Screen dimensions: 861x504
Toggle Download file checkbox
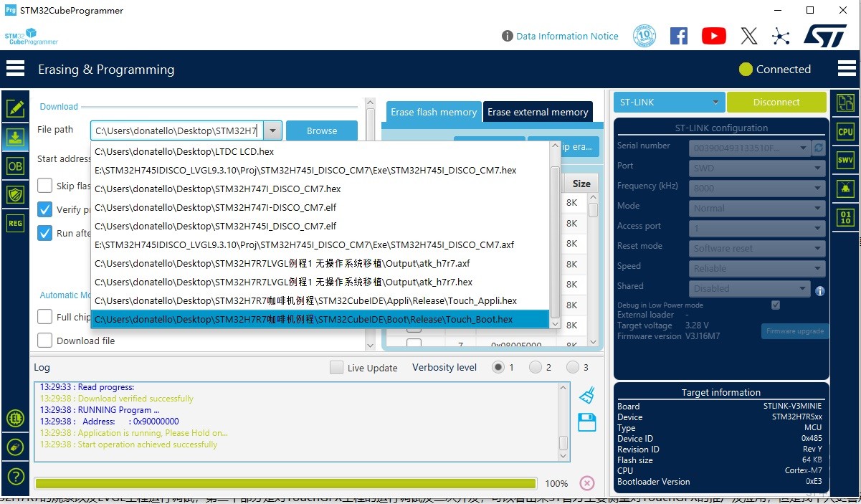click(44, 340)
